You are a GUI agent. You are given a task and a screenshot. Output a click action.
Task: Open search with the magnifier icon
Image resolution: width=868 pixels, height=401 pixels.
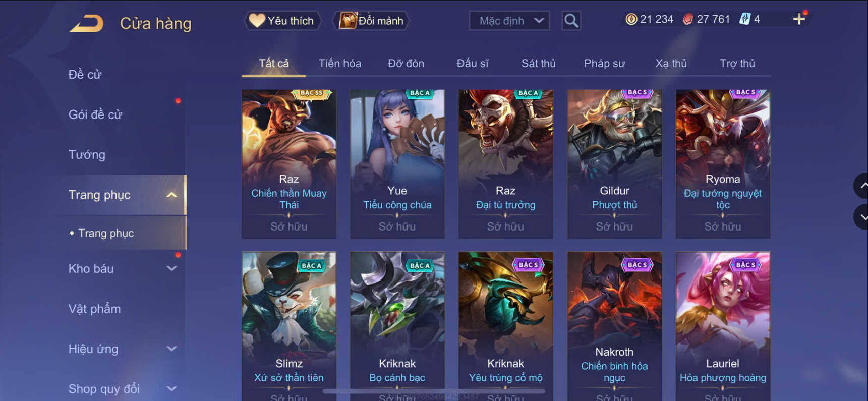[571, 21]
